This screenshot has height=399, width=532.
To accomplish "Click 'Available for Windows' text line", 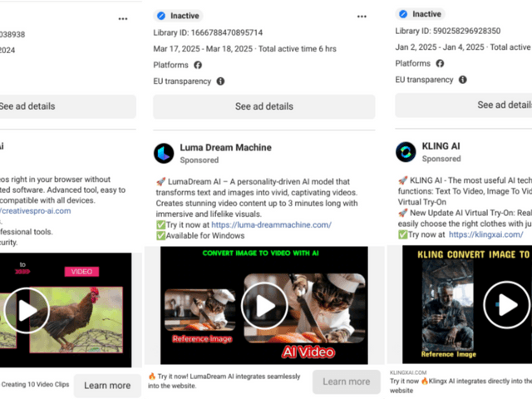I will click(200, 235).
